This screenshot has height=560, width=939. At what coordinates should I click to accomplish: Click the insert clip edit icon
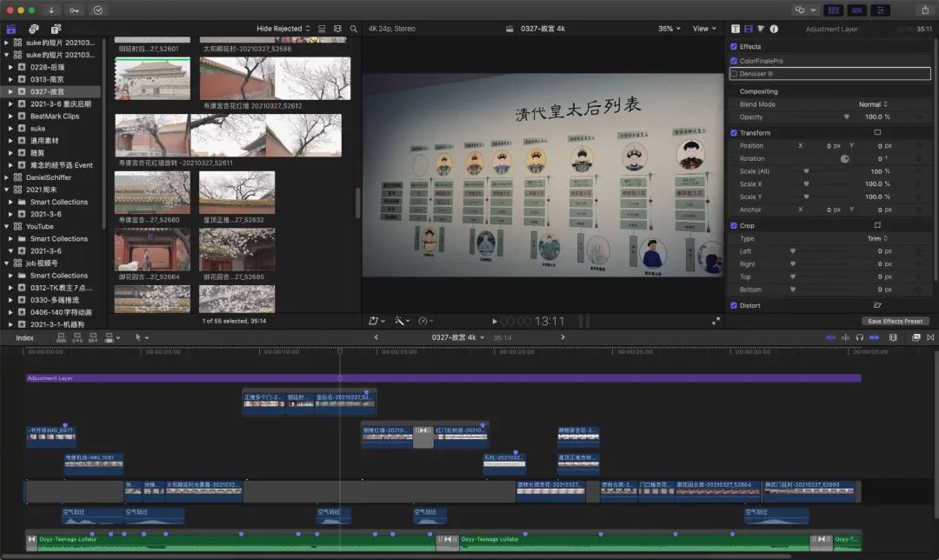(x=77, y=337)
